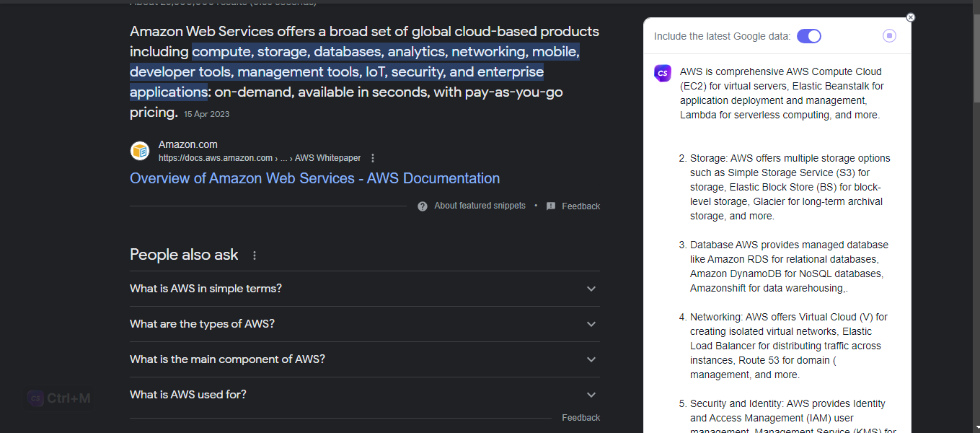The image size is (980, 433).
Task: Click the CS Ctrl+M floating shortcut button
Action: (60, 398)
